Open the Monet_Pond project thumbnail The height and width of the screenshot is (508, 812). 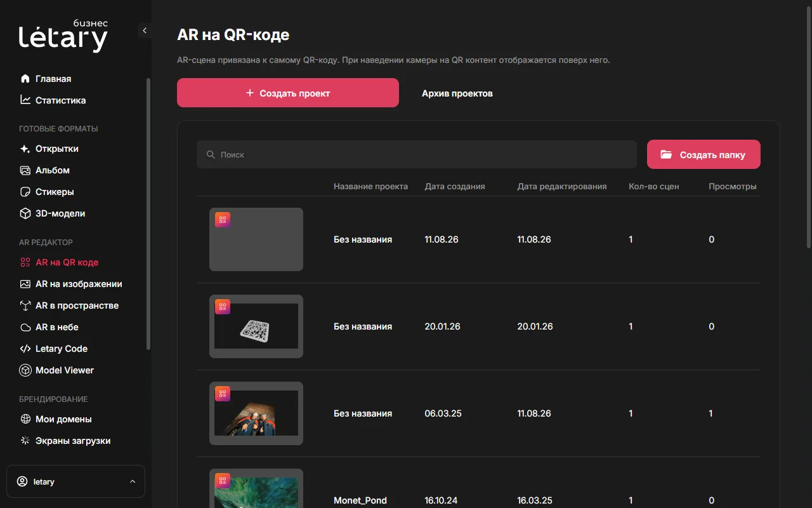(256, 488)
